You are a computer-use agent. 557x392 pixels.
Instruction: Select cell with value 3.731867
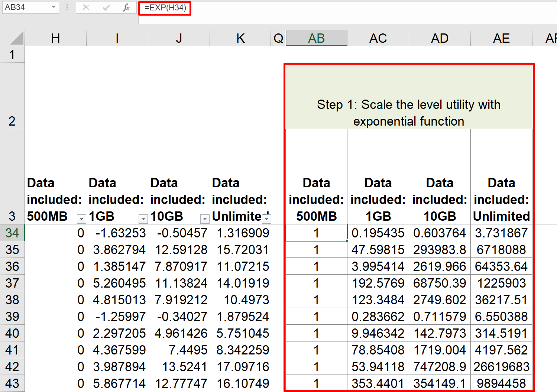tap(502, 233)
